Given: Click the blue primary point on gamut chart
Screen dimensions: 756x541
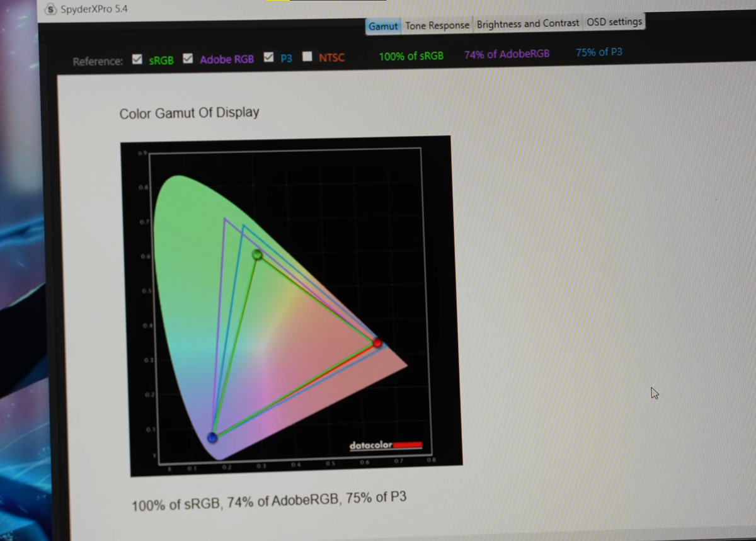Looking at the screenshot, I should (x=212, y=438).
